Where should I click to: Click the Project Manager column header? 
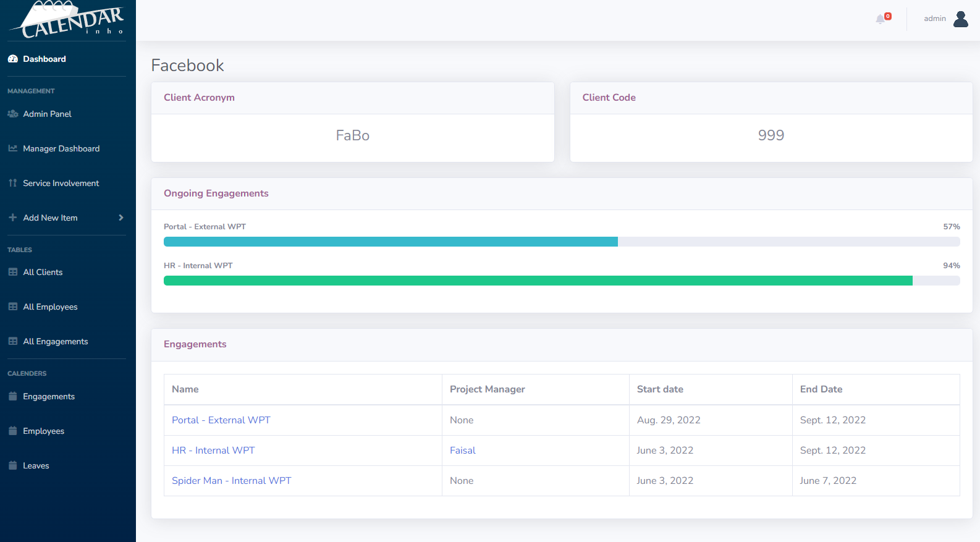[x=535, y=389]
